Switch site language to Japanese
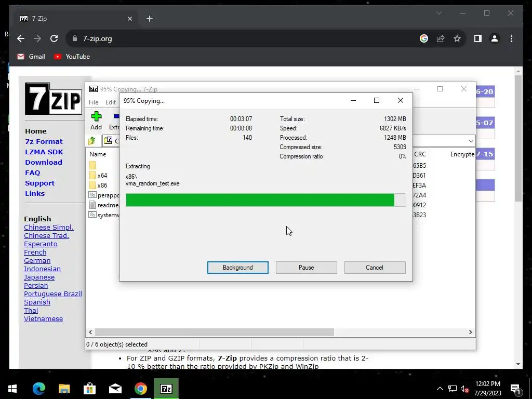 (39, 277)
